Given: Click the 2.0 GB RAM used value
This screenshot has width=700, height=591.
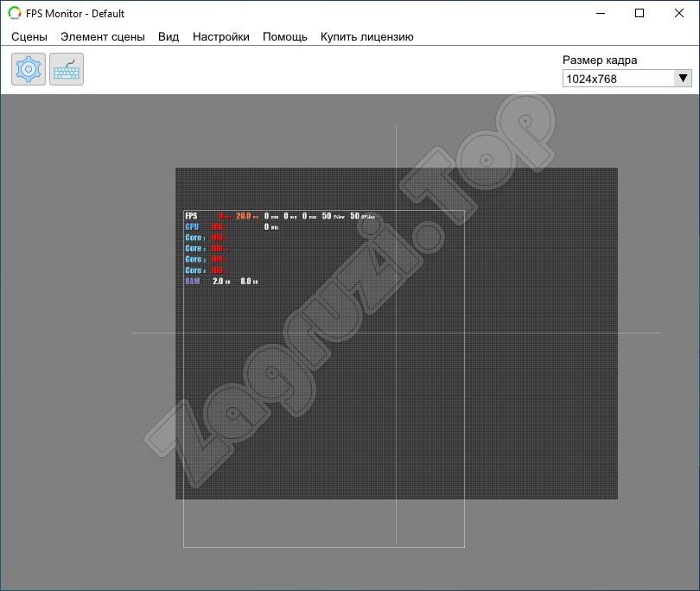Looking at the screenshot, I should (221, 281).
